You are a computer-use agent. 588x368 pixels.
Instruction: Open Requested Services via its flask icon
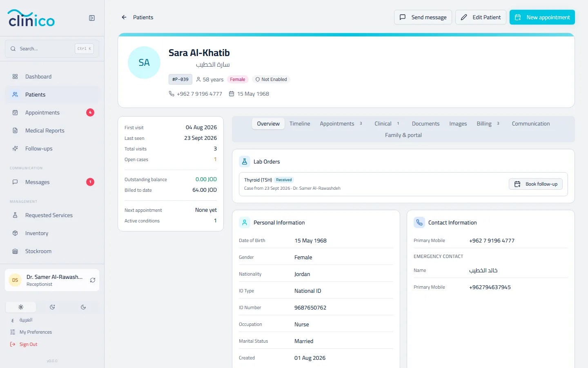click(15, 215)
